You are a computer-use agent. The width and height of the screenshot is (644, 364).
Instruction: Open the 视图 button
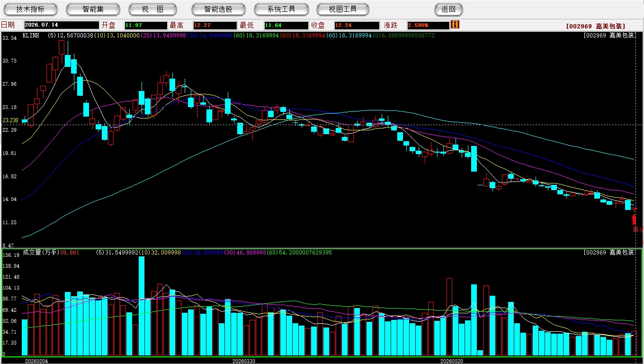(153, 9)
